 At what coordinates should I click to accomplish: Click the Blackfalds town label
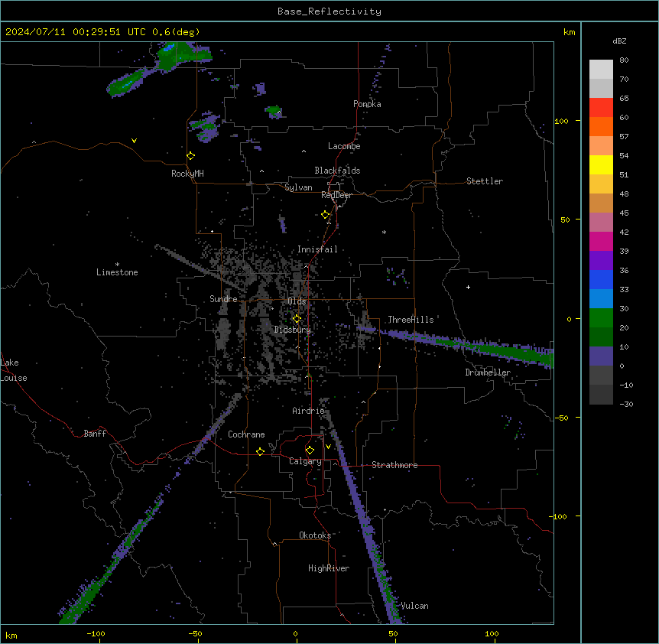coord(337,171)
